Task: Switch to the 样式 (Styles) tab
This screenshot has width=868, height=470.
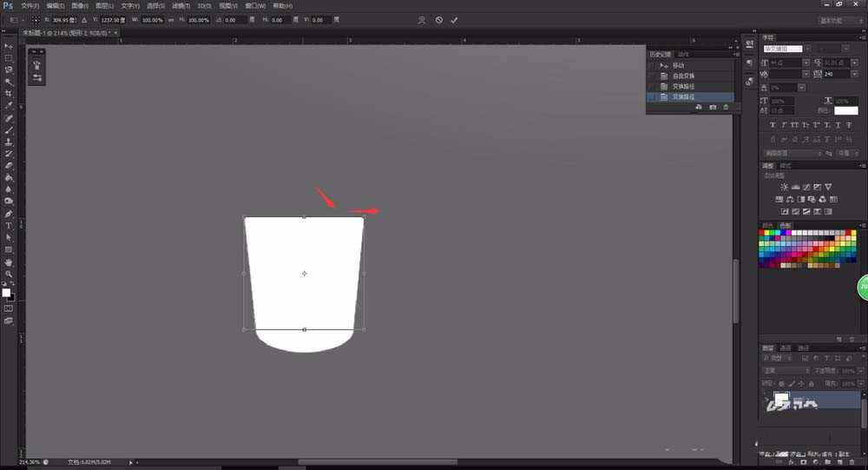Action: tap(786, 165)
